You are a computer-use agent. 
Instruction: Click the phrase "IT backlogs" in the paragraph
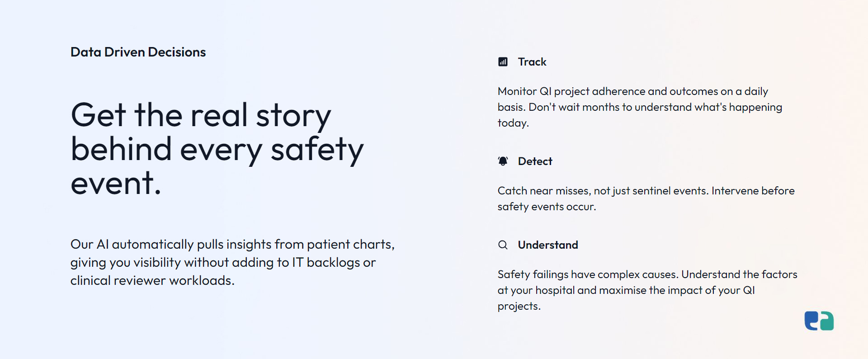click(x=326, y=262)
